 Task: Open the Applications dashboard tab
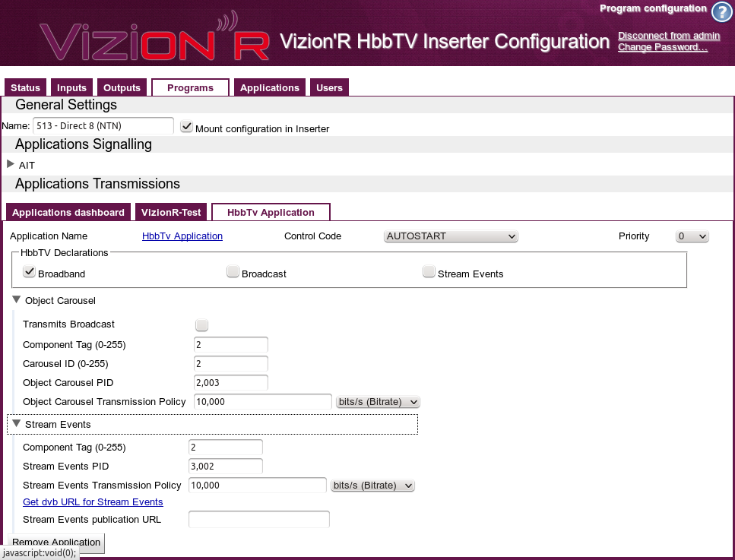coord(68,213)
